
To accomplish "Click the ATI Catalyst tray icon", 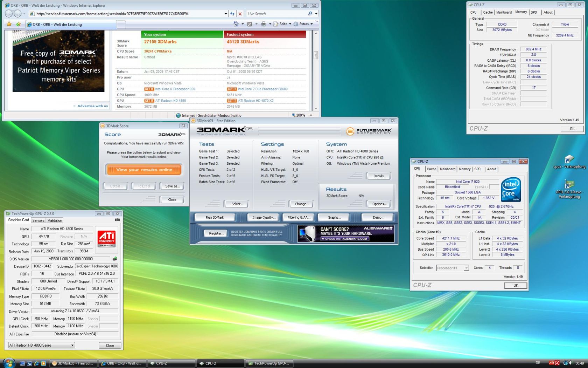I will pos(551,363).
